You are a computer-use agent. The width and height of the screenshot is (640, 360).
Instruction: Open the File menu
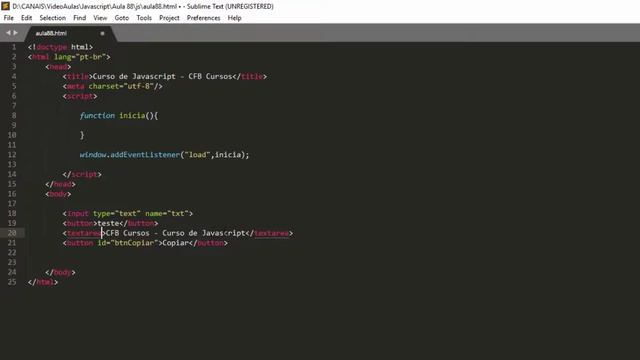[x=9, y=18]
